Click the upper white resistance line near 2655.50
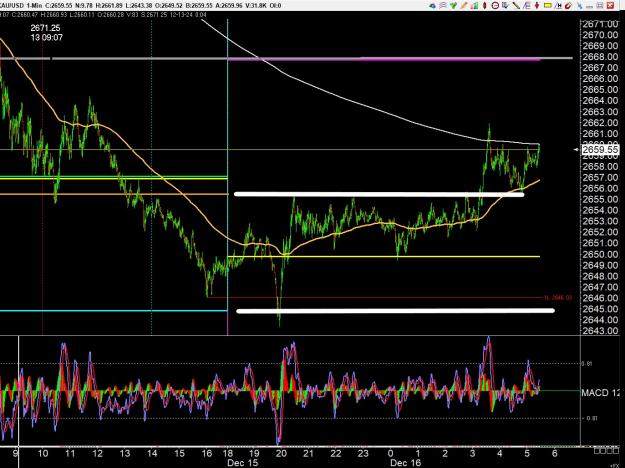Viewport: 625px width, 468px height. (x=379, y=195)
